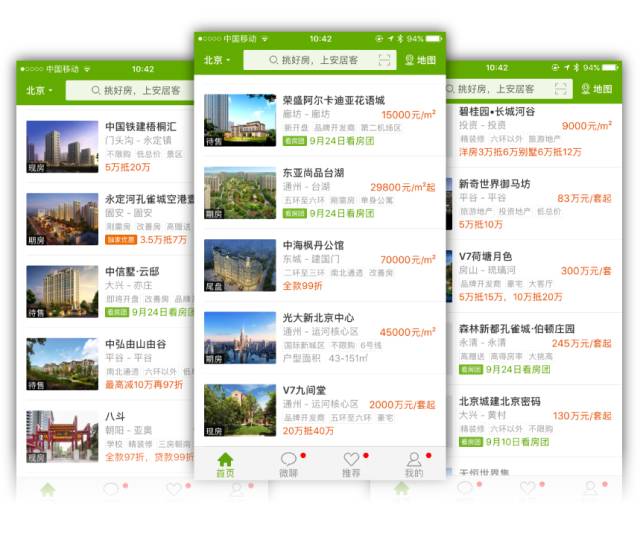Open the 中国铁建梧桐汇 listing thumbnail

tap(62, 147)
